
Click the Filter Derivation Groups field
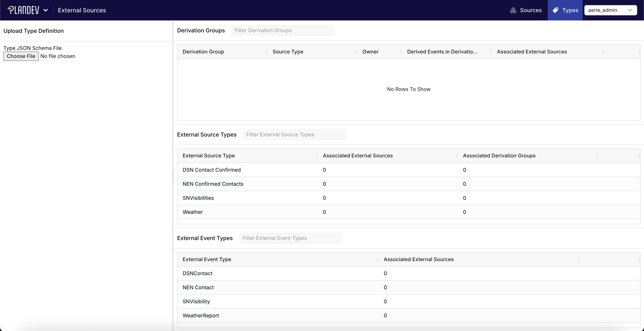click(x=283, y=30)
